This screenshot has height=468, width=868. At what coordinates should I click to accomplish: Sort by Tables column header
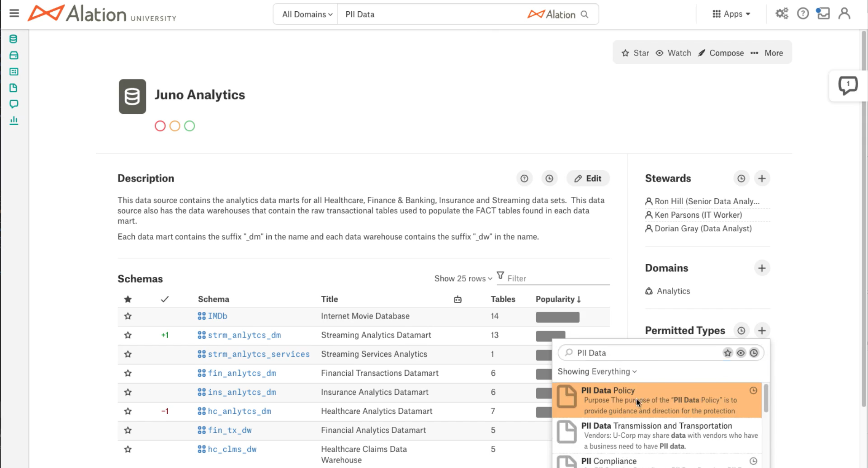click(x=503, y=299)
